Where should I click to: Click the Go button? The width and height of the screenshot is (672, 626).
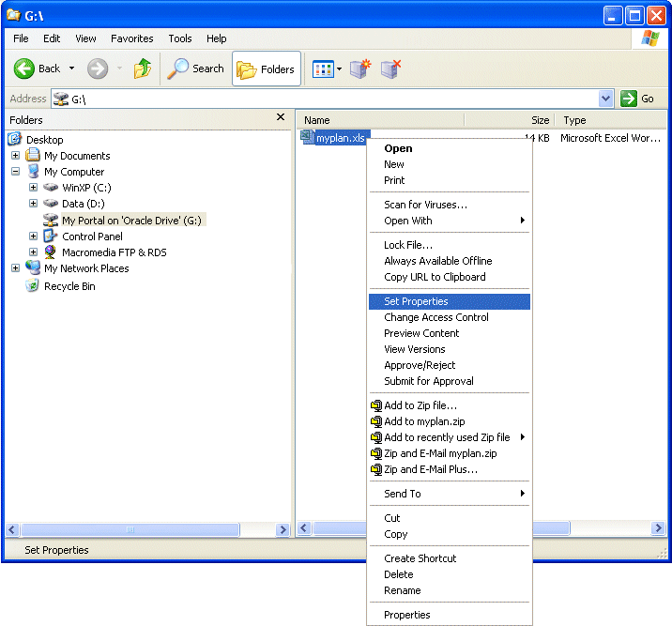point(637,99)
